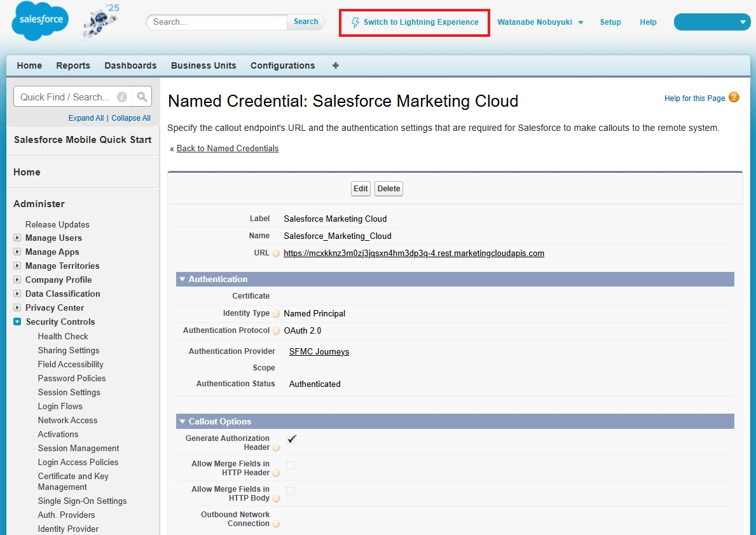Toggle Allow Merge Fields in HTTP Body checkbox
Screen dimensions: 756x535
(290, 491)
